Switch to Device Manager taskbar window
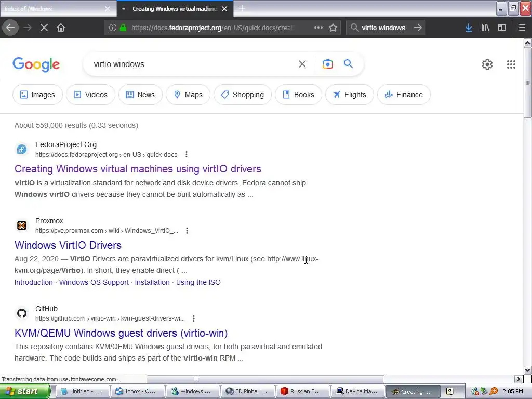 click(358, 391)
